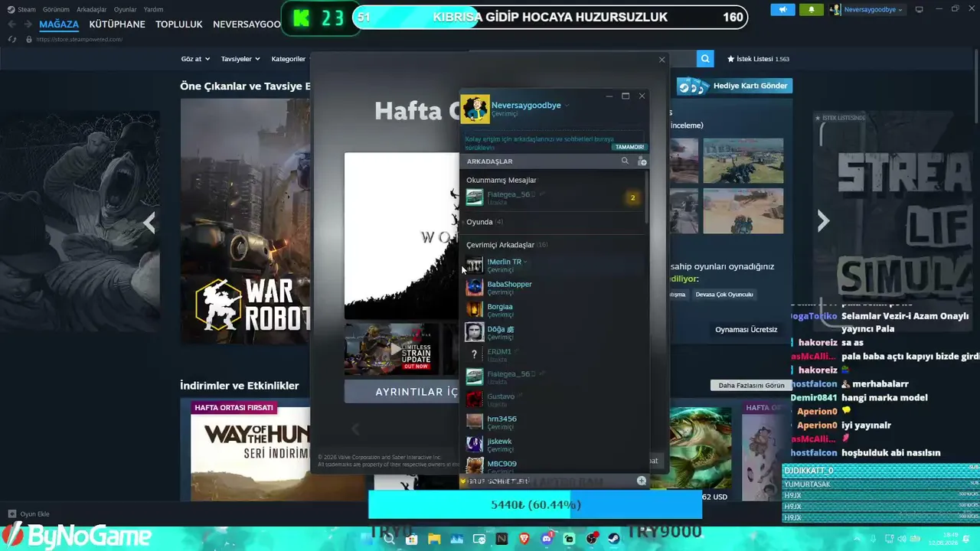Click Hediye Kartı Gönder button
The width and height of the screenshot is (980, 551).
click(x=734, y=86)
